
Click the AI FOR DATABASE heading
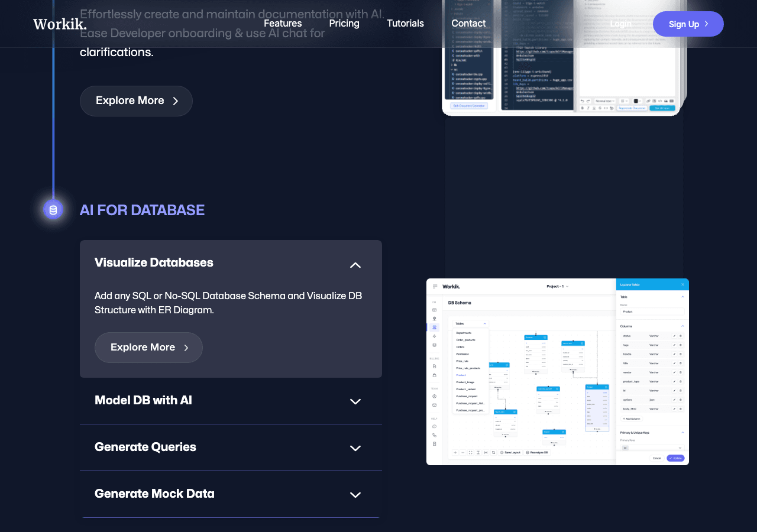click(x=142, y=210)
